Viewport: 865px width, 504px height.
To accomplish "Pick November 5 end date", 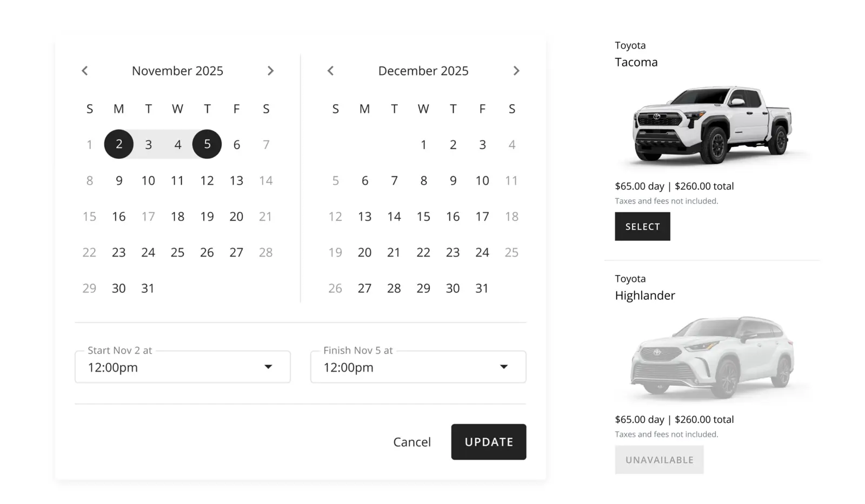I will tap(207, 144).
